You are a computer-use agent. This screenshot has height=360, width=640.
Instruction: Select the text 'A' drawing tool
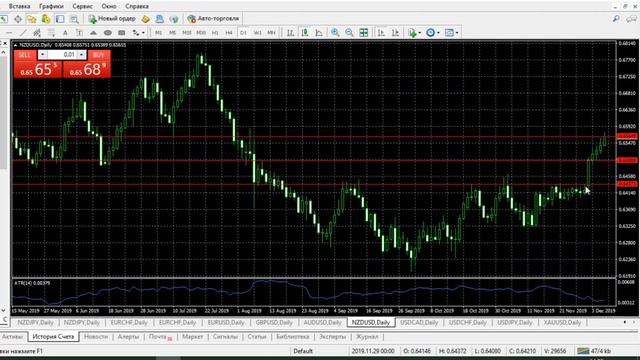(x=65, y=33)
